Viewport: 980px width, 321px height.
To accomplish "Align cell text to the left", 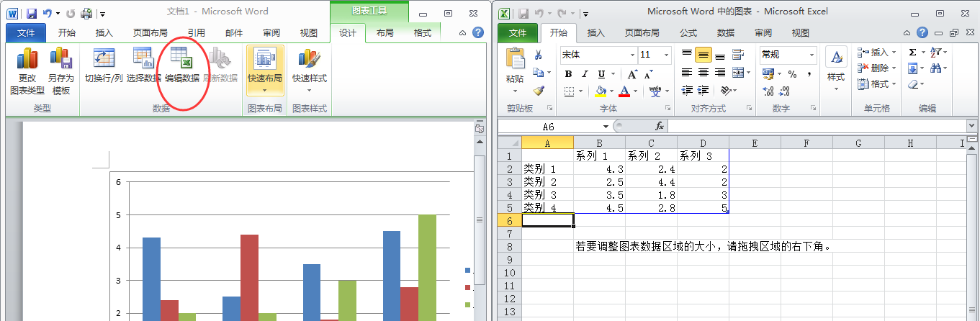I will [687, 73].
